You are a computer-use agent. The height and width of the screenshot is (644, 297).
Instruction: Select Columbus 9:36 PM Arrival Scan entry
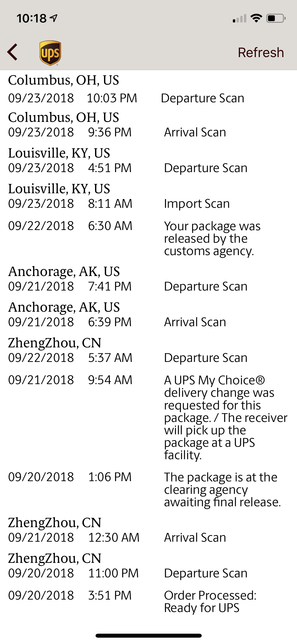148,125
